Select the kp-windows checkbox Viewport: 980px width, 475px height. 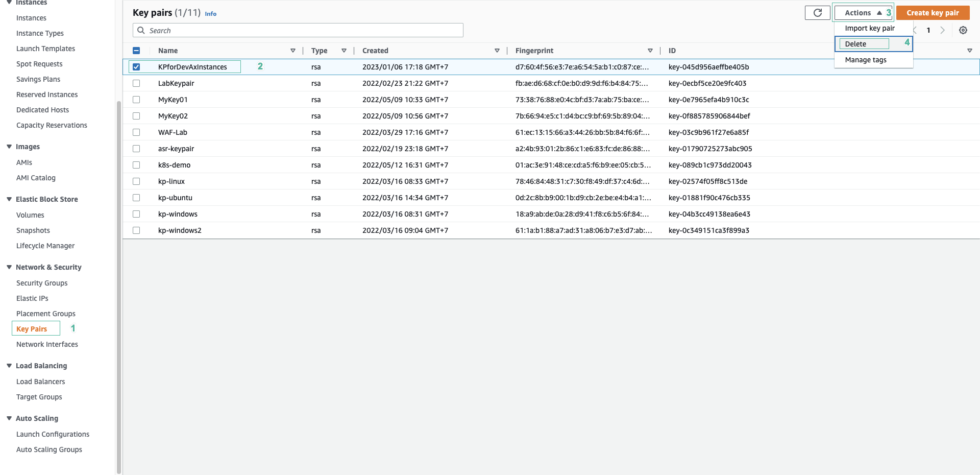click(x=136, y=214)
